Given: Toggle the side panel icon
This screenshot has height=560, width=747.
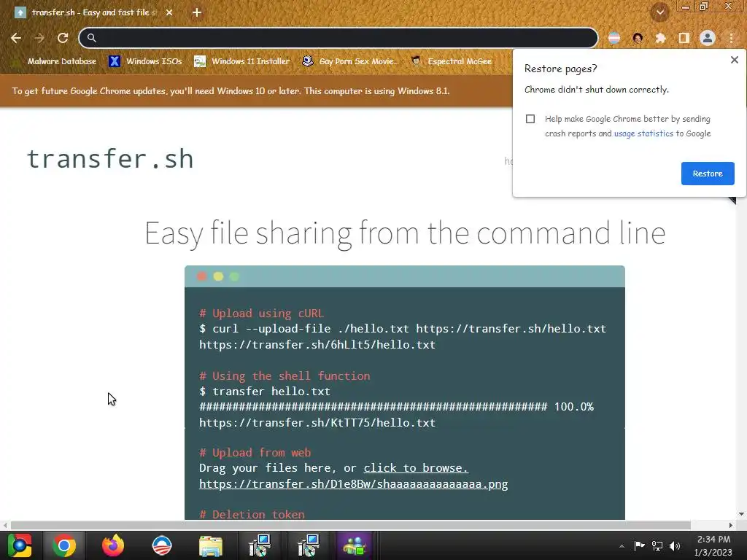Looking at the screenshot, I should pyautogui.click(x=684, y=38).
